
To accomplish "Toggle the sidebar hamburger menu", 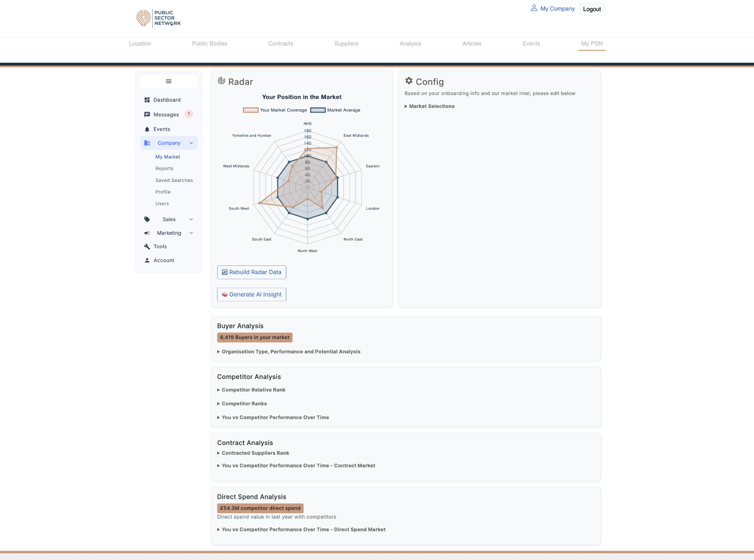I will click(x=168, y=81).
